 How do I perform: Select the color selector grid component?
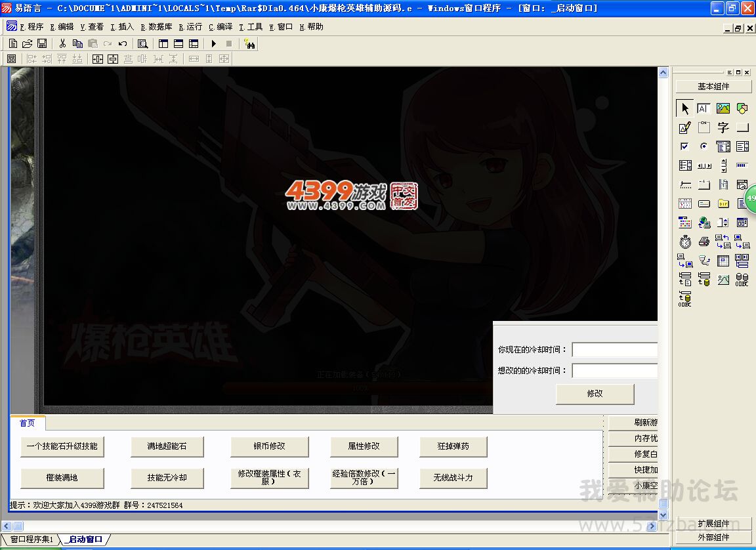pyautogui.click(x=684, y=222)
